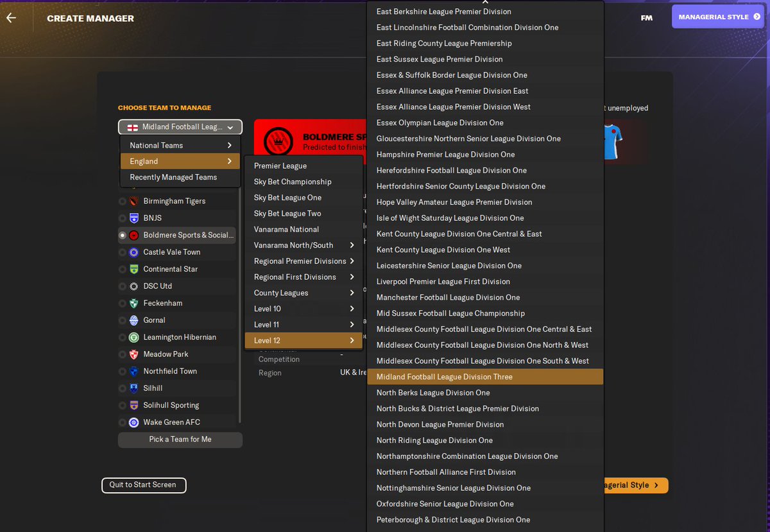Click the Solihull Sporting club badge
This screenshot has height=532, width=770.
tap(133, 405)
